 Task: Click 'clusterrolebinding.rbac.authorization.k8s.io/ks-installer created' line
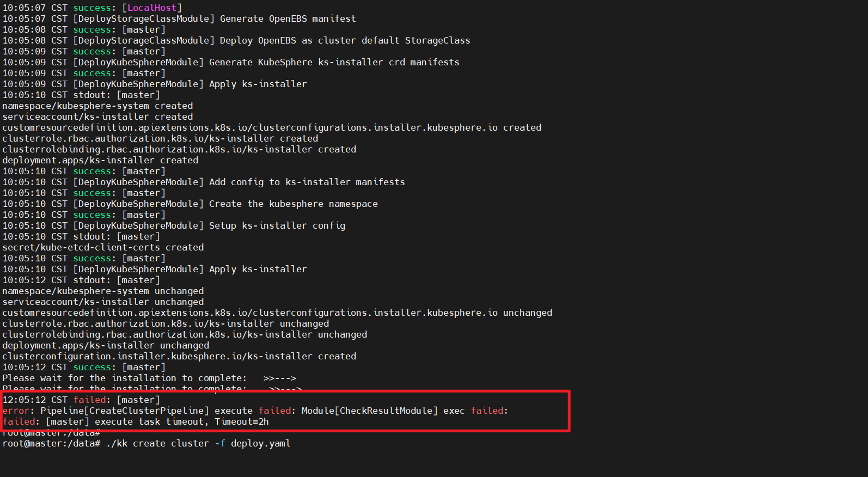[179, 149]
